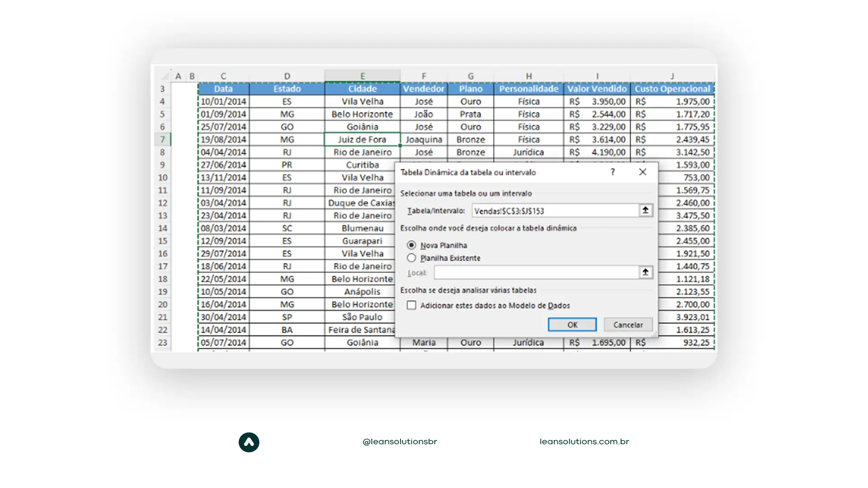Select column B header
The height and width of the screenshot is (488, 868).
(x=192, y=76)
